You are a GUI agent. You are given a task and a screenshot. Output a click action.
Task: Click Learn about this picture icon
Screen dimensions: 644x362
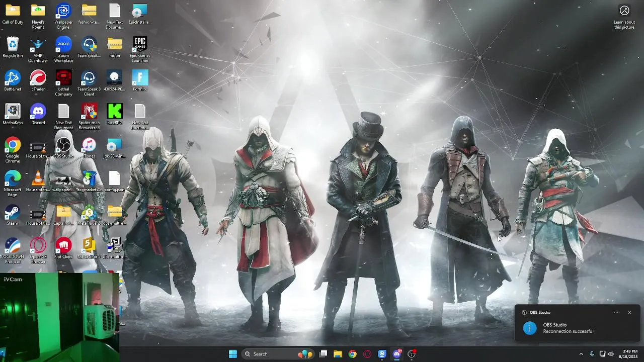coord(624,17)
